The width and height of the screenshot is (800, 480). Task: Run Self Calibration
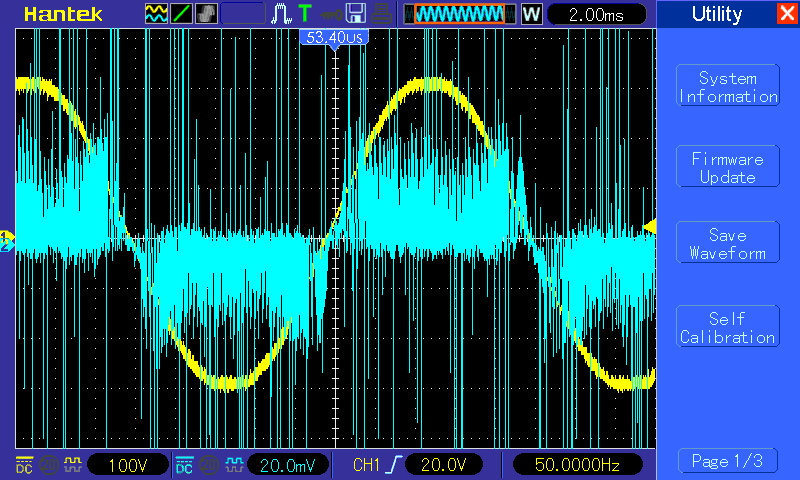(x=727, y=328)
